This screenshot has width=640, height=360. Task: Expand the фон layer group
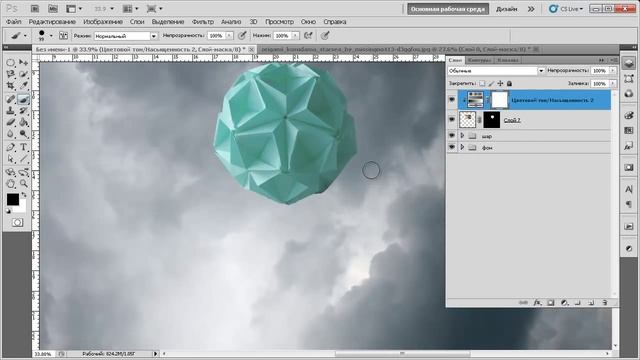click(x=462, y=147)
